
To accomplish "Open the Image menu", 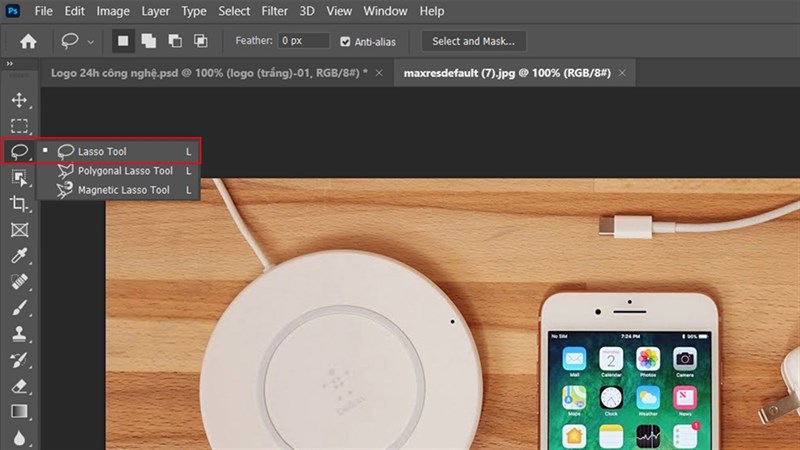I will 113,11.
